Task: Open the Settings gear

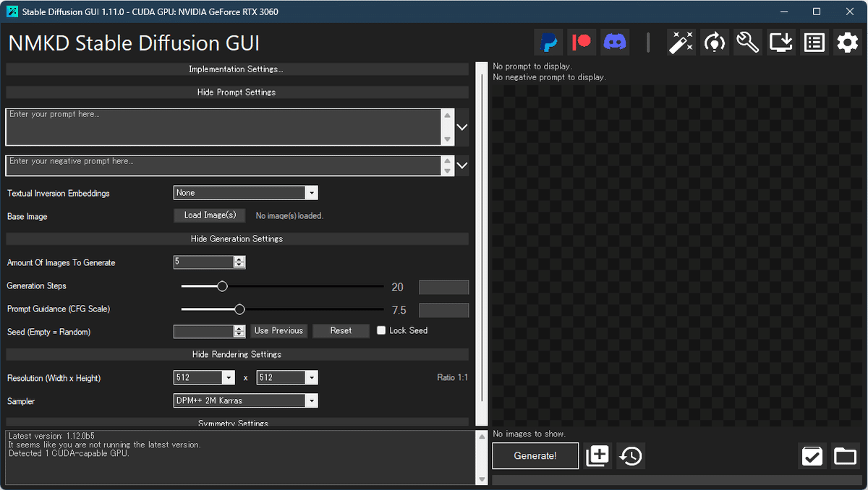Action: click(847, 42)
